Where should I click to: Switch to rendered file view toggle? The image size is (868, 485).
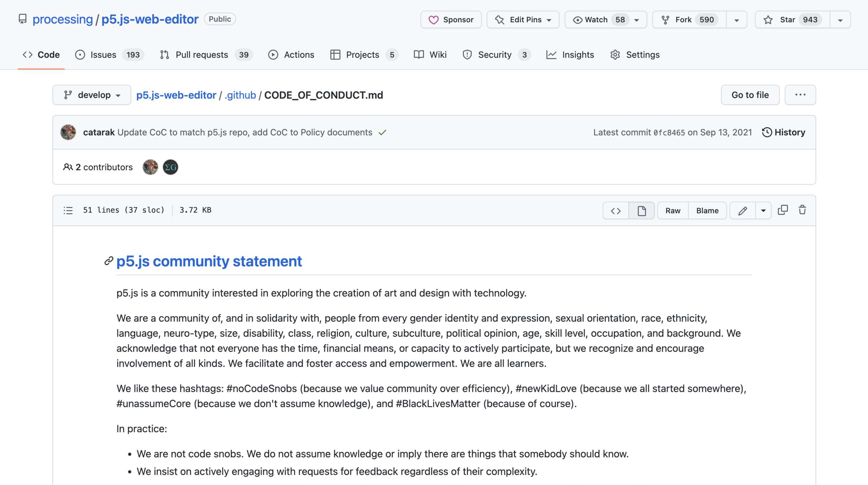point(641,211)
